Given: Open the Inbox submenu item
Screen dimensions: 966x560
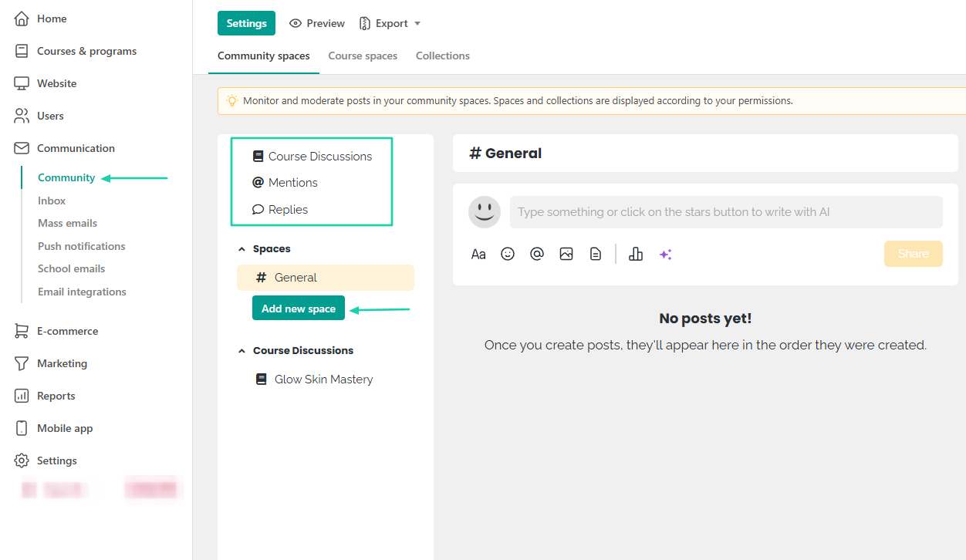Looking at the screenshot, I should click(52, 201).
